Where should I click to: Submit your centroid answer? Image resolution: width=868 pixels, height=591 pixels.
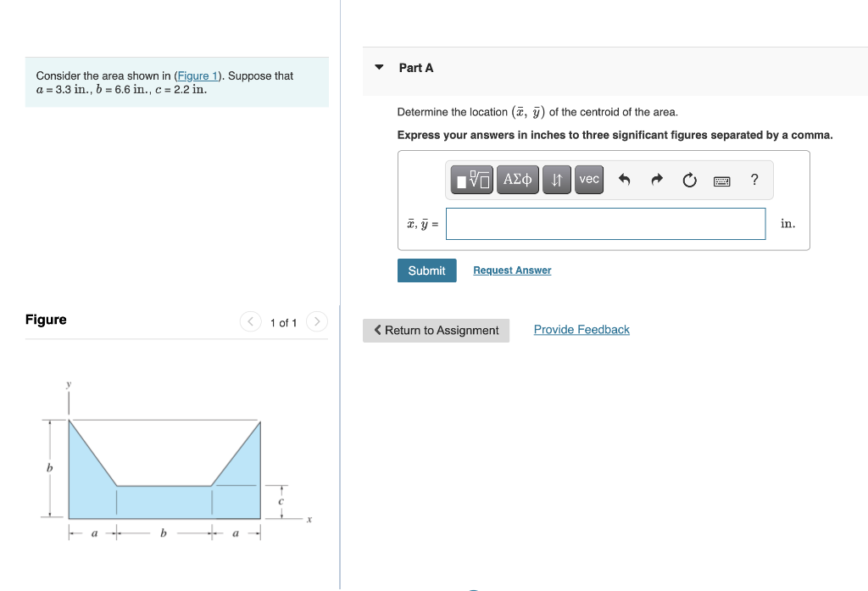click(x=426, y=270)
